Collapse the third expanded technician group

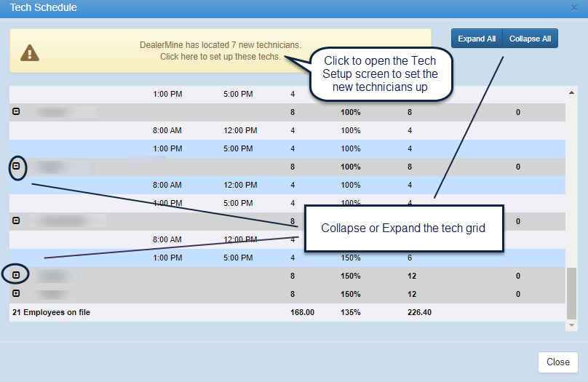16,220
